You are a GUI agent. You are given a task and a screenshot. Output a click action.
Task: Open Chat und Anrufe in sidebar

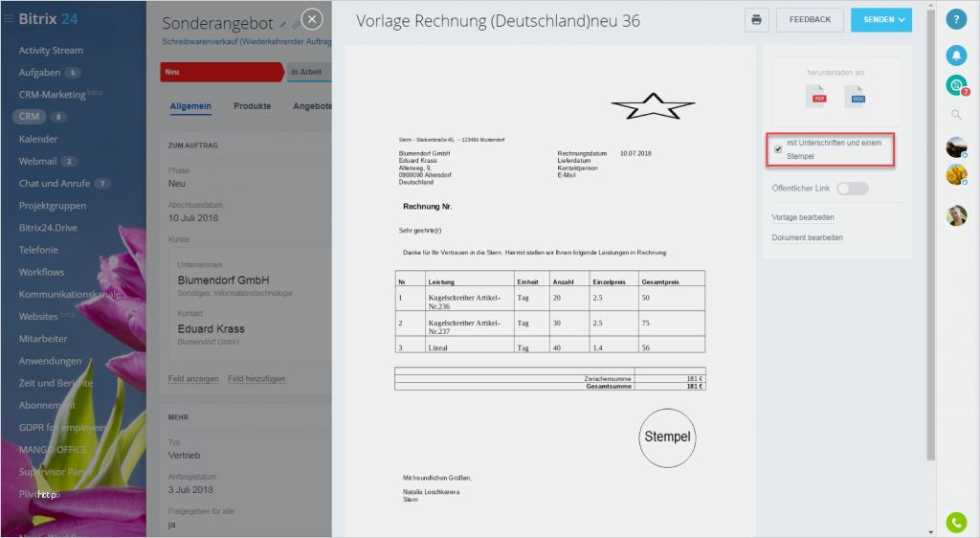point(55,184)
